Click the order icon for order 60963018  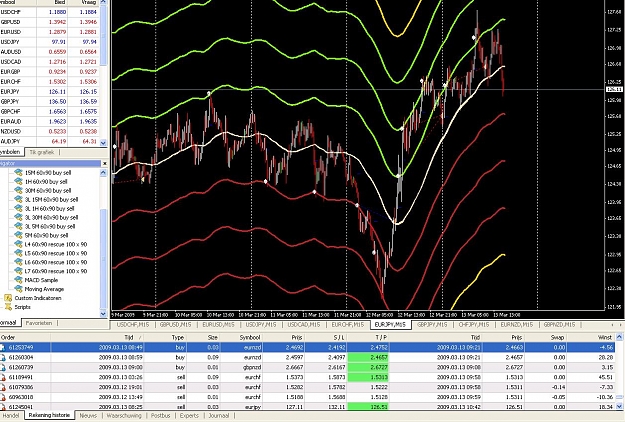(3, 397)
